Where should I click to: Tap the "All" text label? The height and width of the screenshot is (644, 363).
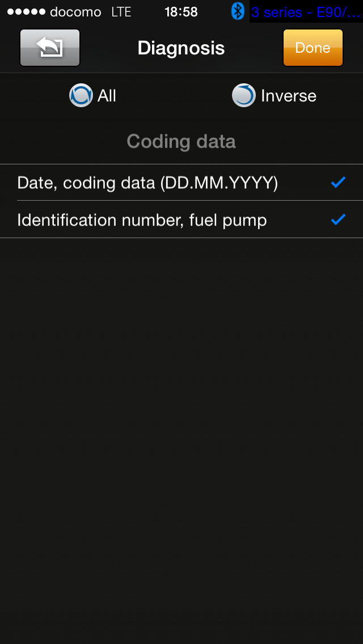point(107,96)
